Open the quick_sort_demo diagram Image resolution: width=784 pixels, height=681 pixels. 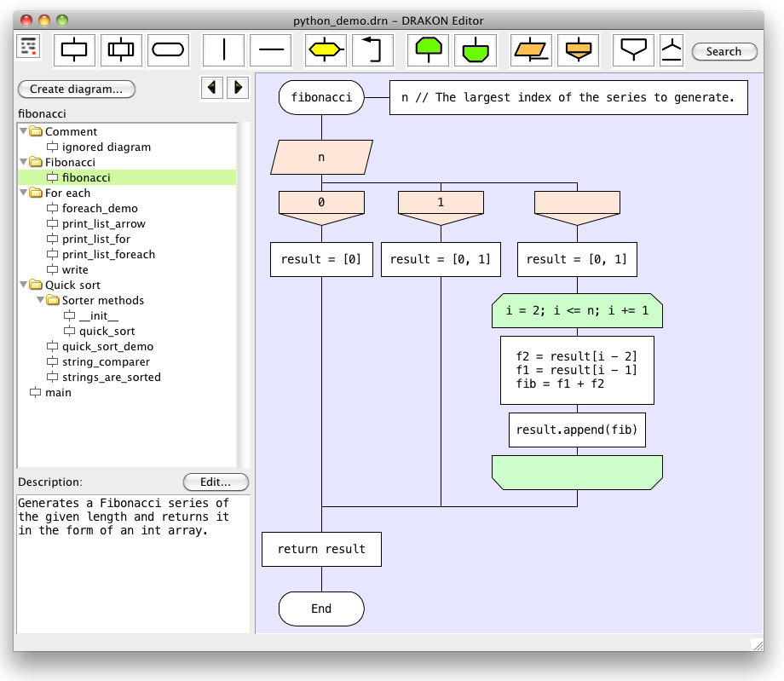tap(107, 347)
